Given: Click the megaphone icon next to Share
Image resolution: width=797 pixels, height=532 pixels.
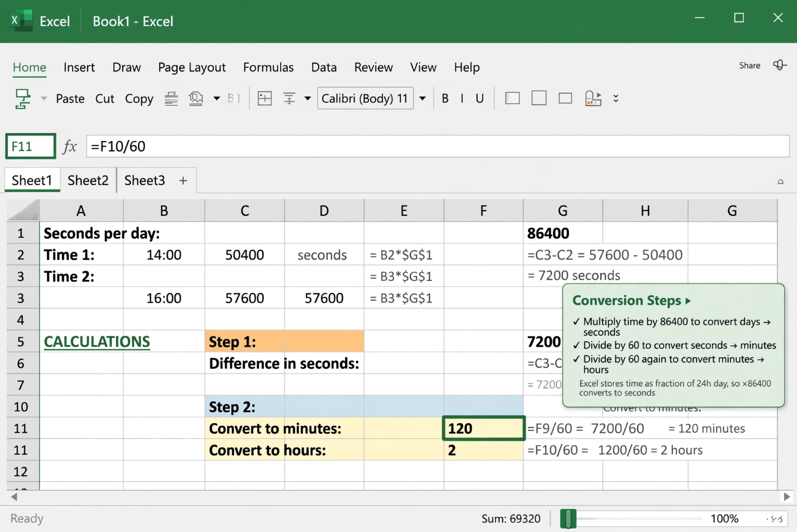Looking at the screenshot, I should coord(780,65).
